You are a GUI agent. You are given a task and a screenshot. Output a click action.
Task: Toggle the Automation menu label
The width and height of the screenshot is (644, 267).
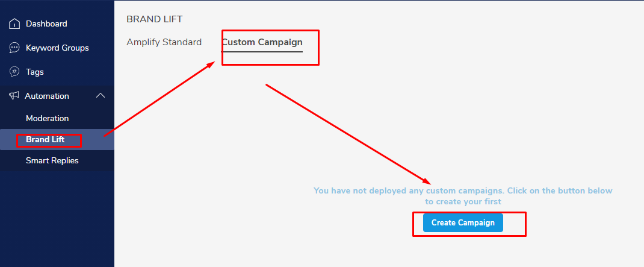47,96
